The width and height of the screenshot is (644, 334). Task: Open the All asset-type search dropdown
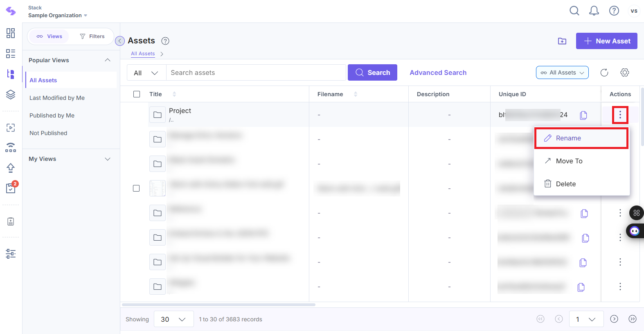coord(146,73)
